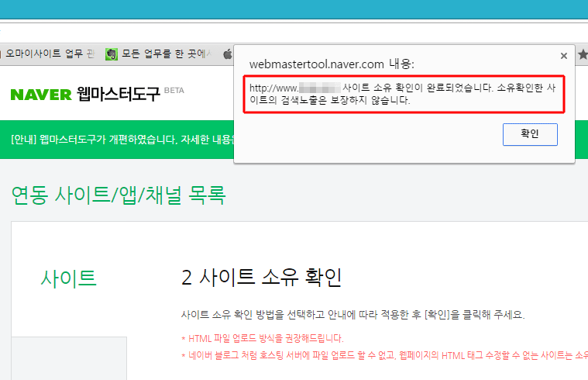Image resolution: width=588 pixels, height=380 pixels.
Task: Close the webmastertool.naver.com alert dialog
Action: point(564,56)
